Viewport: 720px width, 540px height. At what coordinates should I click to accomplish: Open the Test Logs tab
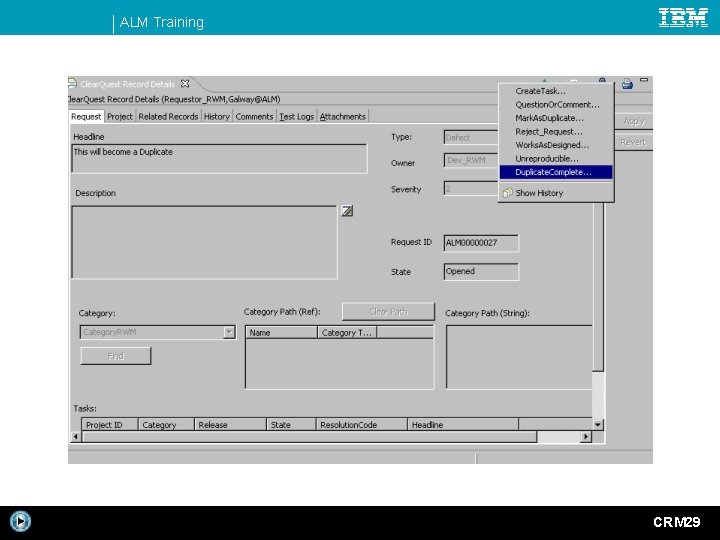(297, 117)
